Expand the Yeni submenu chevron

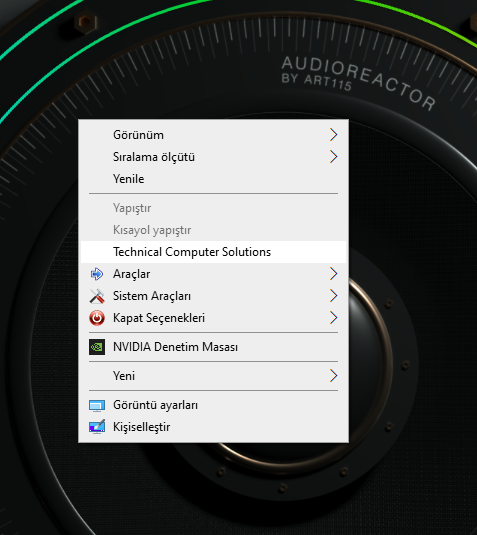[334, 376]
